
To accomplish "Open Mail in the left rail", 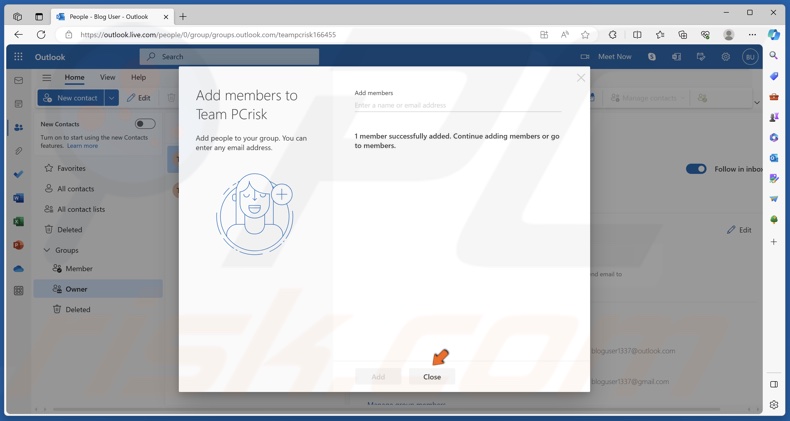I will (19, 81).
